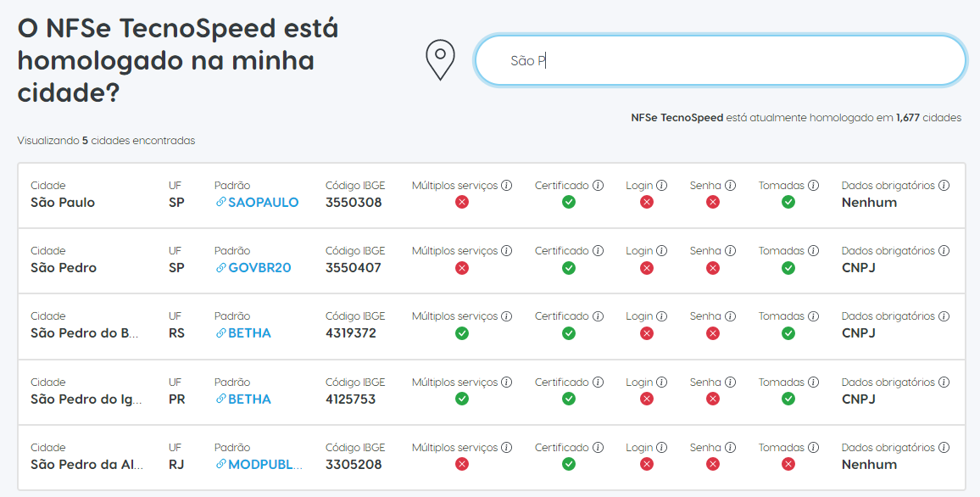Viewport: 980px width, 497px height.
Task: Click the UF value "PR"
Action: [x=177, y=399]
